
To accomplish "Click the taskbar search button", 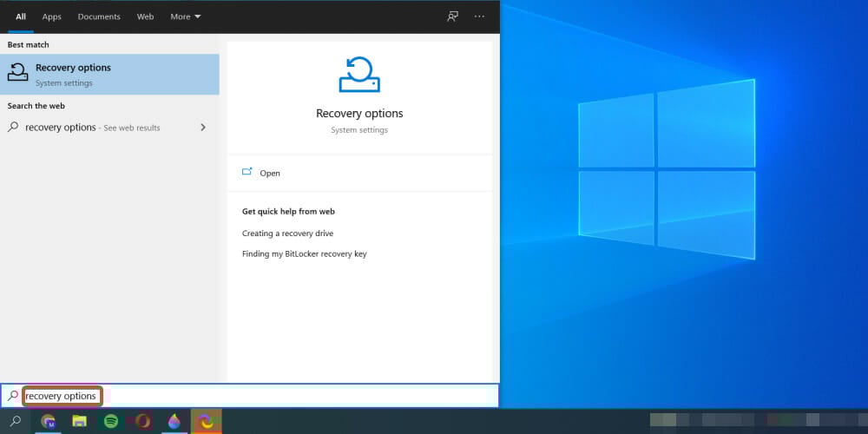I will click(16, 421).
